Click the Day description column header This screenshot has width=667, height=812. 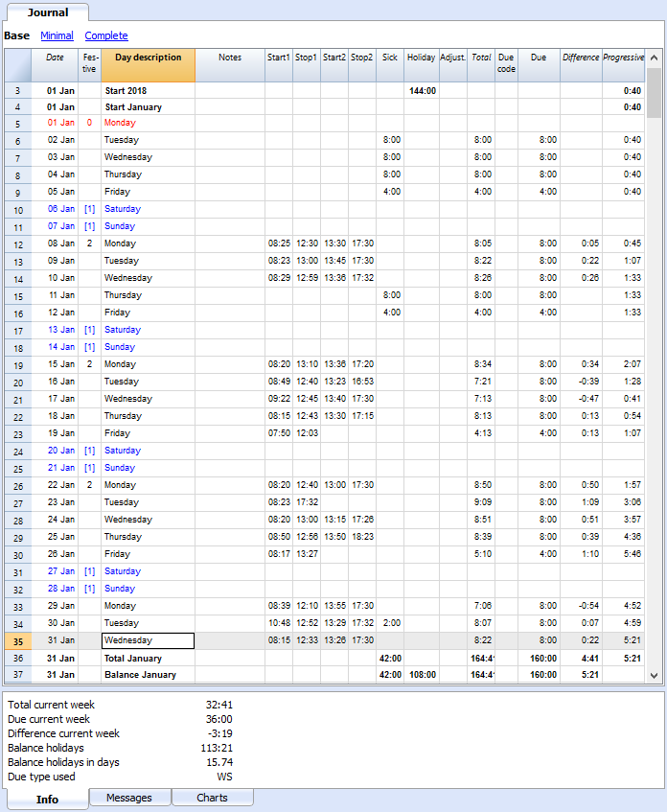pos(149,65)
